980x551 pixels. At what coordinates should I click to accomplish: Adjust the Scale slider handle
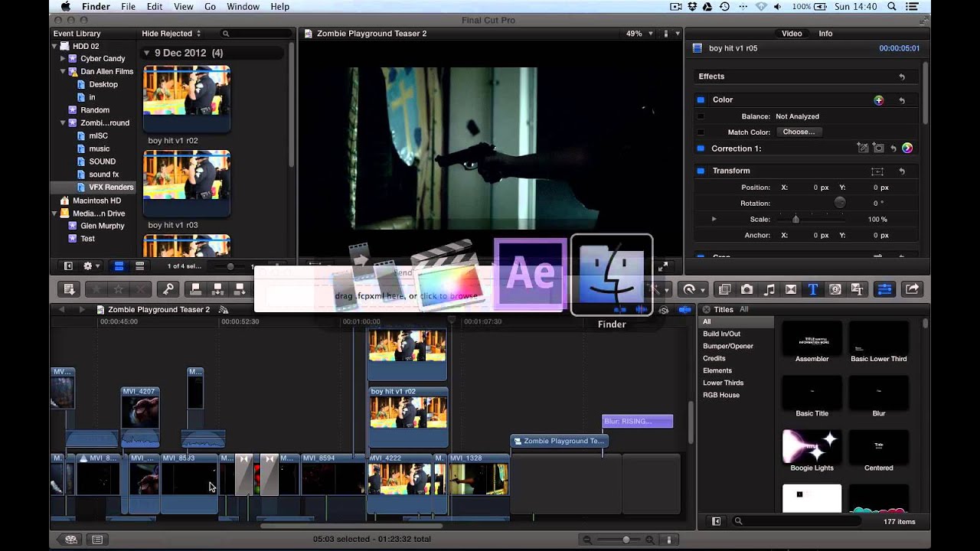(x=795, y=220)
